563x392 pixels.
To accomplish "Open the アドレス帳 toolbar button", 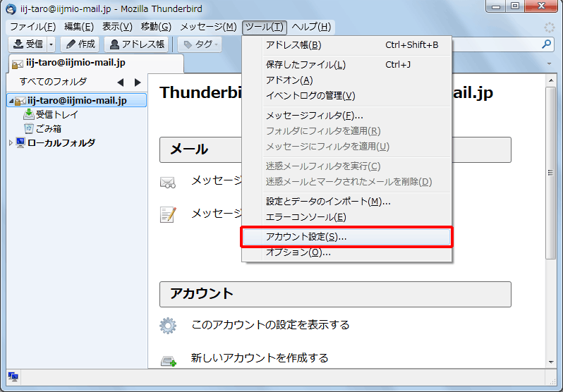I will [x=136, y=44].
